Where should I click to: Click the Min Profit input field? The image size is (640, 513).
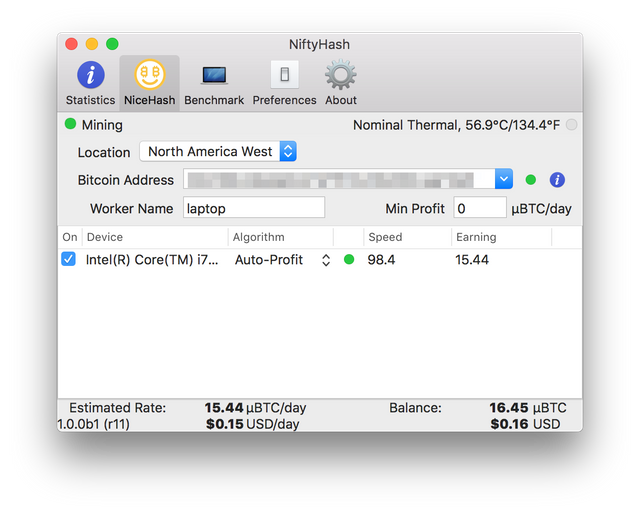pos(480,208)
